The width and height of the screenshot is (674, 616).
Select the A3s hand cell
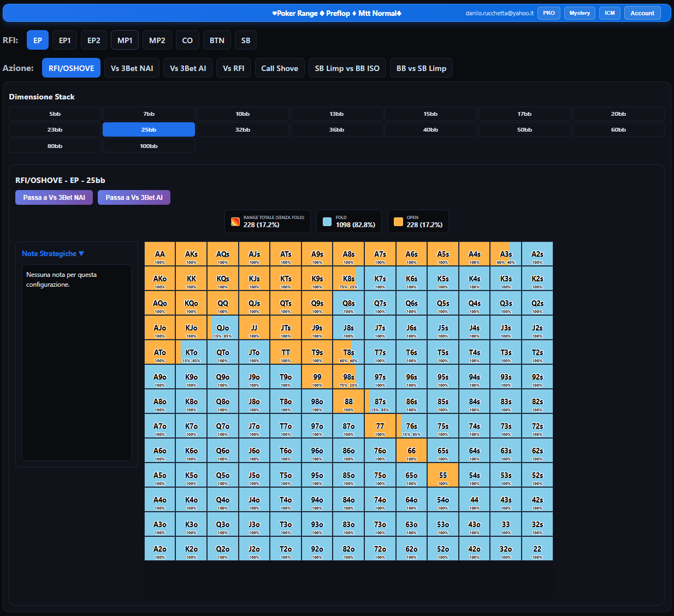[x=506, y=254]
